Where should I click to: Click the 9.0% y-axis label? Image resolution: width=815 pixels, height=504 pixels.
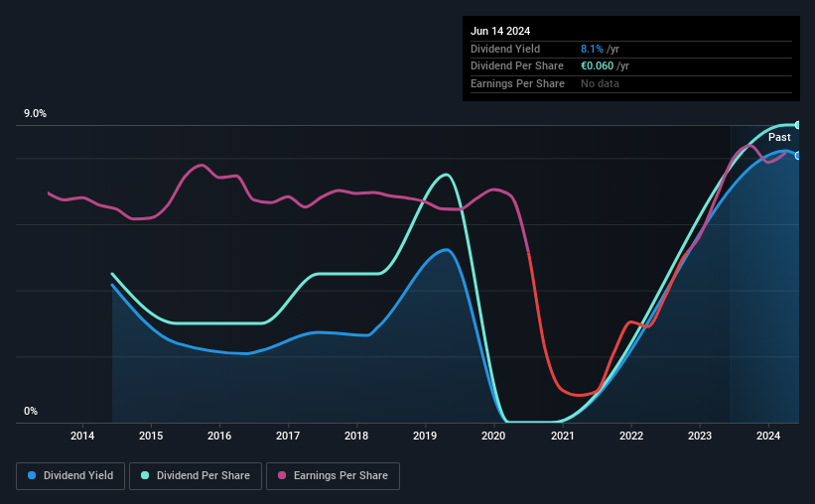pyautogui.click(x=35, y=114)
